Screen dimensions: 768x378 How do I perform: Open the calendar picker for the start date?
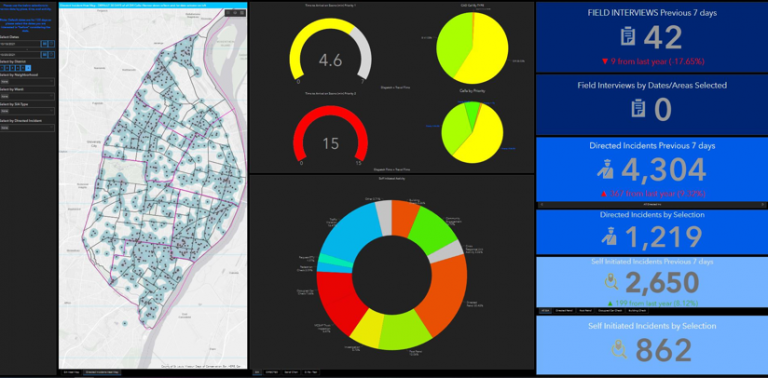[44, 44]
